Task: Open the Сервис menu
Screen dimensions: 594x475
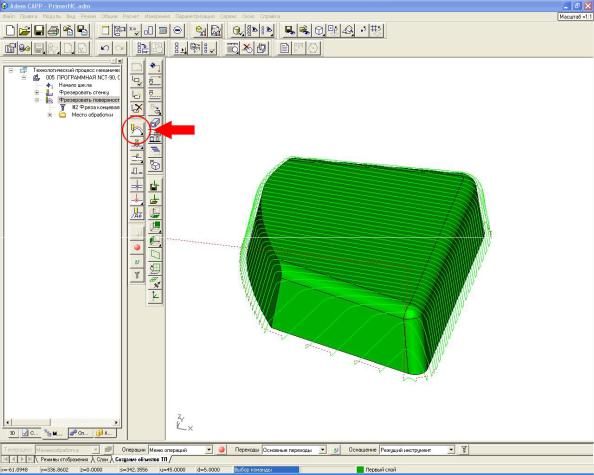Action: point(228,16)
